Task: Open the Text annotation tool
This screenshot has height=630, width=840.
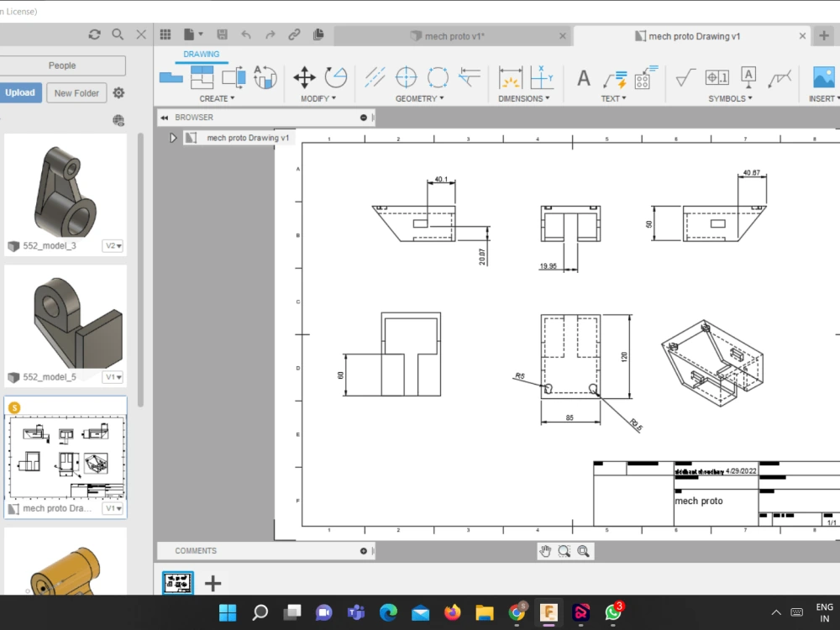Action: click(583, 78)
